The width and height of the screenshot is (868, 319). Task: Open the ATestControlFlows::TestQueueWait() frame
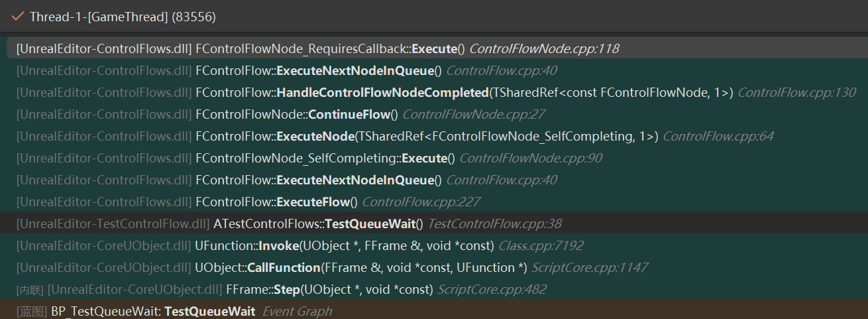pyautogui.click(x=318, y=224)
